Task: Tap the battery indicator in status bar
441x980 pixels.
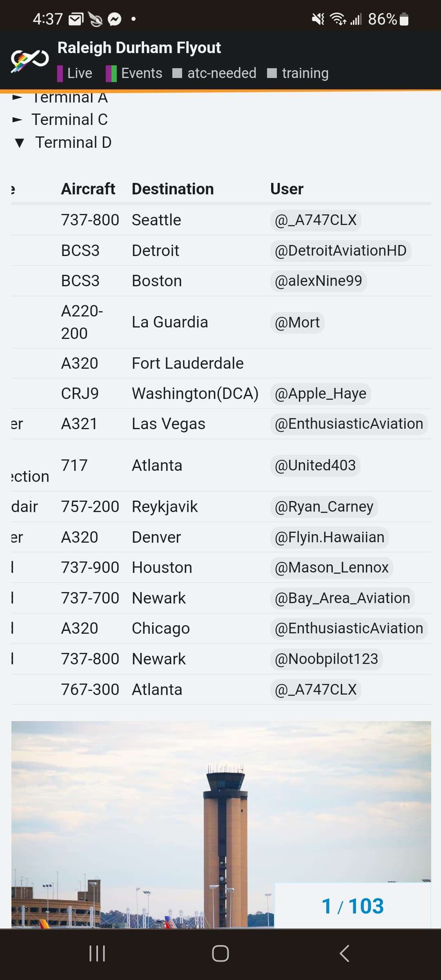Action: [x=404, y=19]
